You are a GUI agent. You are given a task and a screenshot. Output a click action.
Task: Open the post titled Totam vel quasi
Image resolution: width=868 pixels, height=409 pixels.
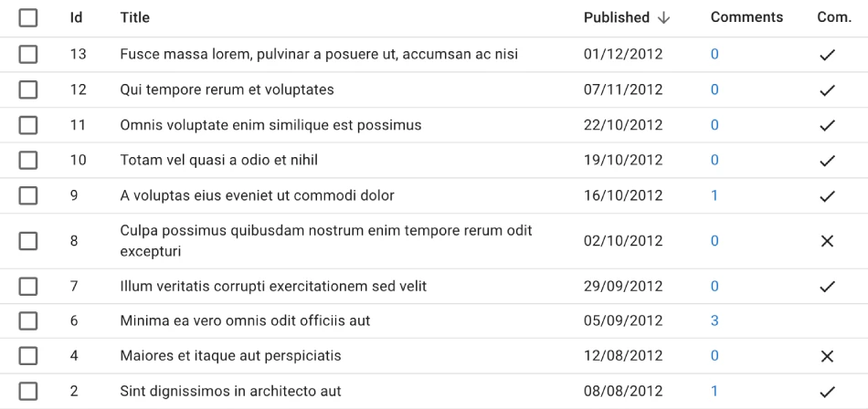[218, 161]
